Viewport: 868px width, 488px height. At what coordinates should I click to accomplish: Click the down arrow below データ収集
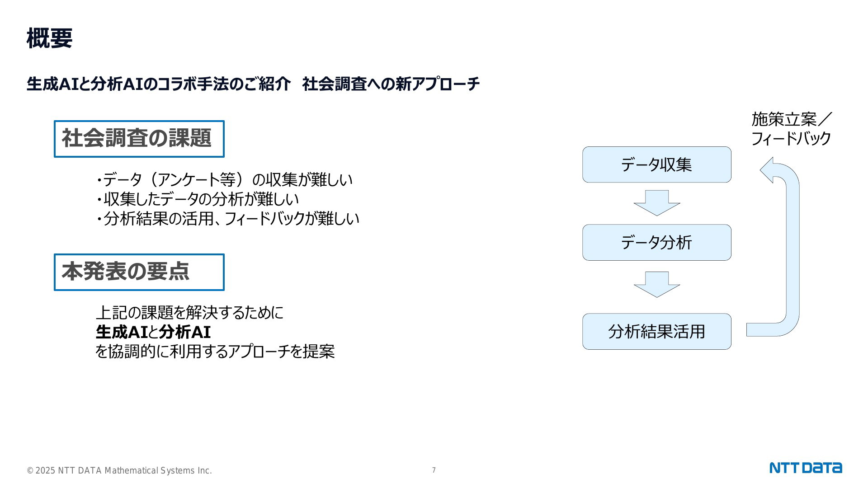[657, 203]
